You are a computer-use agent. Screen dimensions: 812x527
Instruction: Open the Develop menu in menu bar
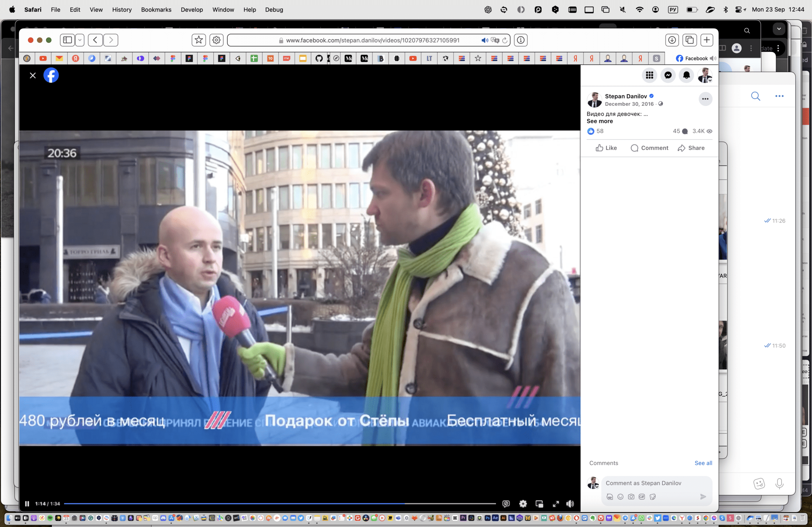tap(191, 10)
